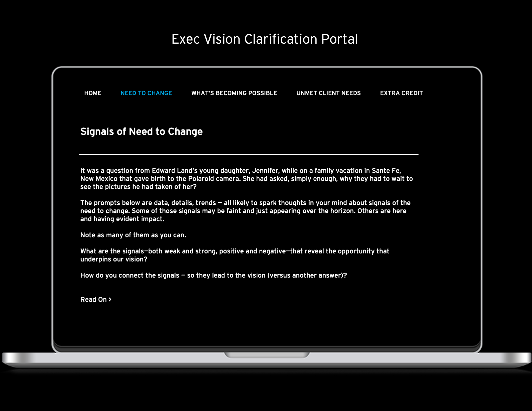
Task: Click paragraph starting 'What are the signals'
Action: click(235, 255)
